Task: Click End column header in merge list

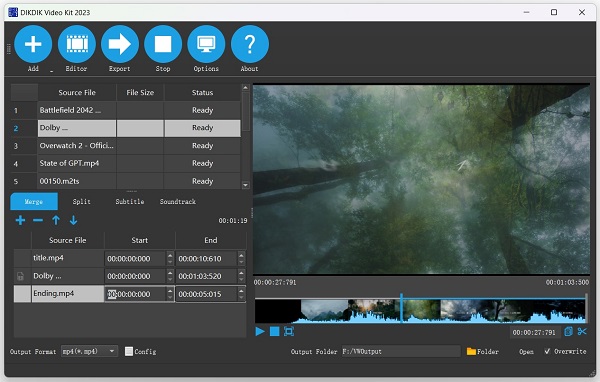Action: coord(211,240)
